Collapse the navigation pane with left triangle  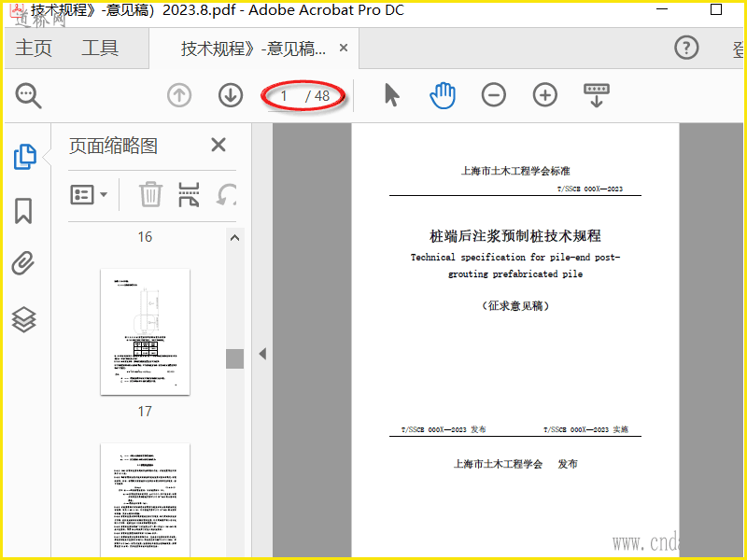click(x=262, y=354)
